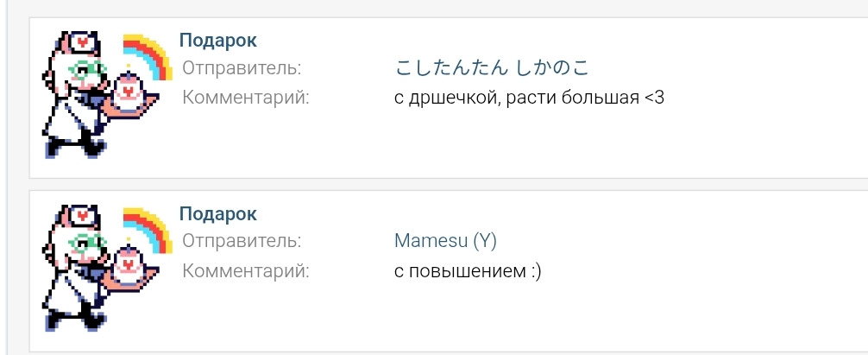The height and width of the screenshot is (355, 868).
Task: Click the gift thumbnail sent by Mamesu (Y)
Action: 104,269
